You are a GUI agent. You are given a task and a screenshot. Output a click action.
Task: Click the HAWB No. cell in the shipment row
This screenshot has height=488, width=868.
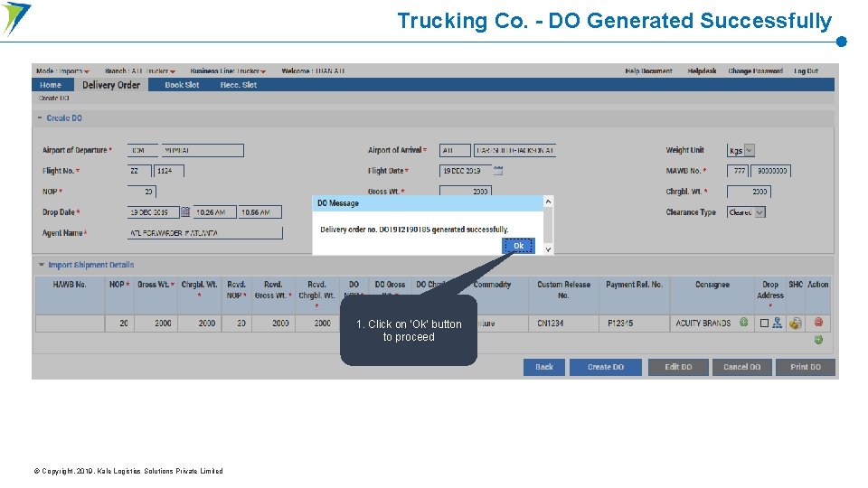pyautogui.click(x=70, y=324)
